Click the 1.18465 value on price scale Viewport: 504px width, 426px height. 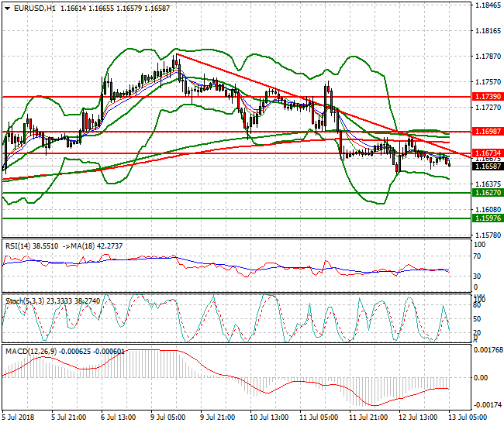click(x=487, y=5)
